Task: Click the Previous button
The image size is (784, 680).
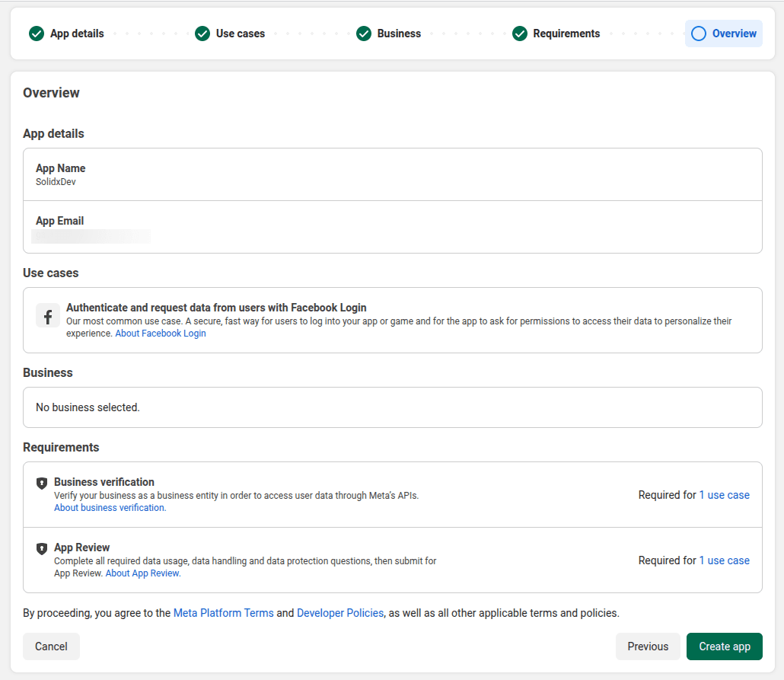Action: tap(648, 646)
